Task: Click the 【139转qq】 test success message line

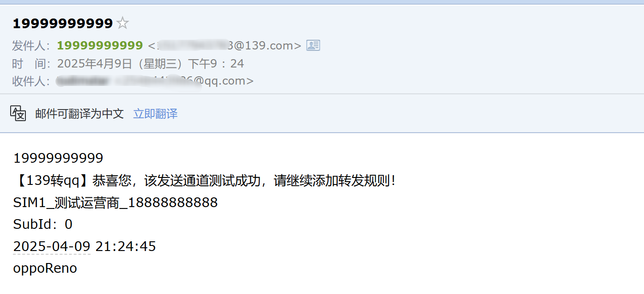Action: (x=205, y=180)
